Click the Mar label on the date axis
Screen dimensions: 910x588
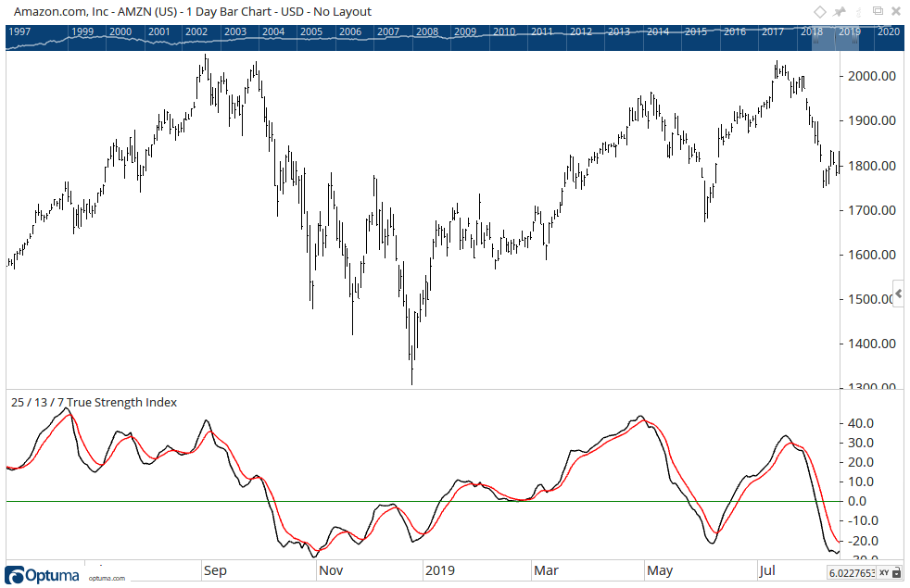pyautogui.click(x=546, y=570)
